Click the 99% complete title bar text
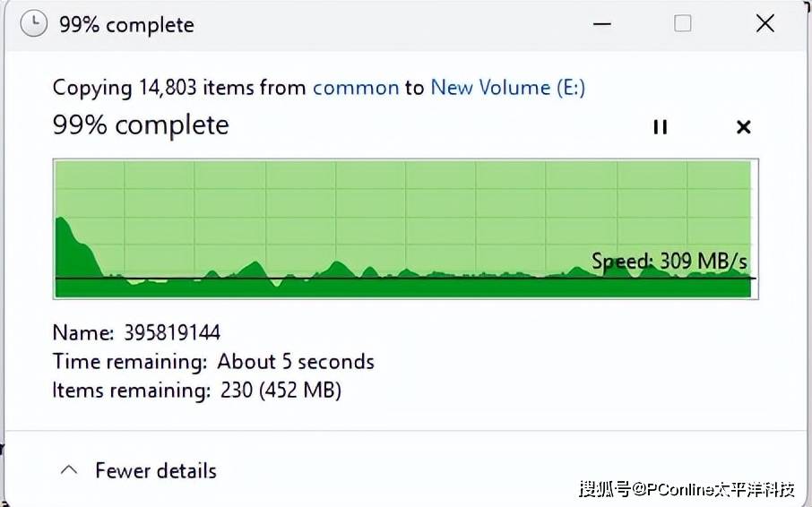Image resolution: width=812 pixels, height=507 pixels. [127, 24]
